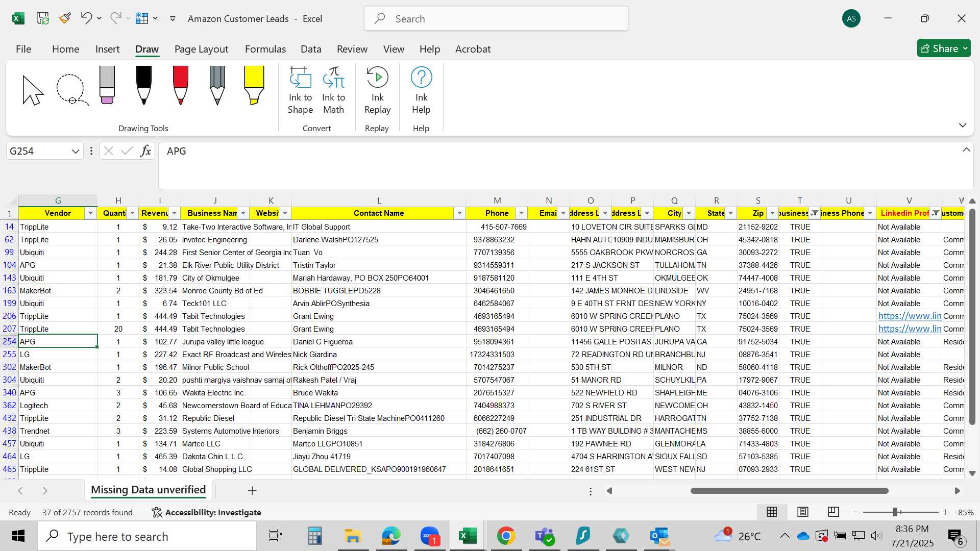This screenshot has width=980, height=551.
Task: Open the File menu
Action: [23, 49]
